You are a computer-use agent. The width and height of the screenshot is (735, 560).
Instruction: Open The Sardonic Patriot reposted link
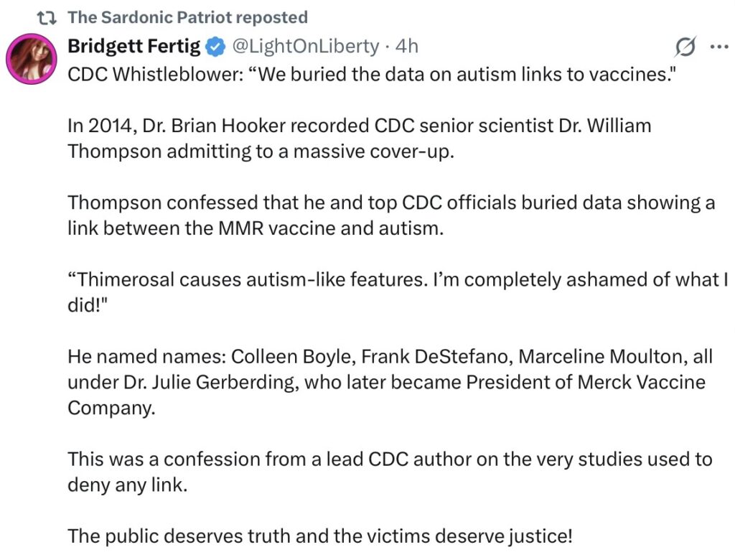187,17
